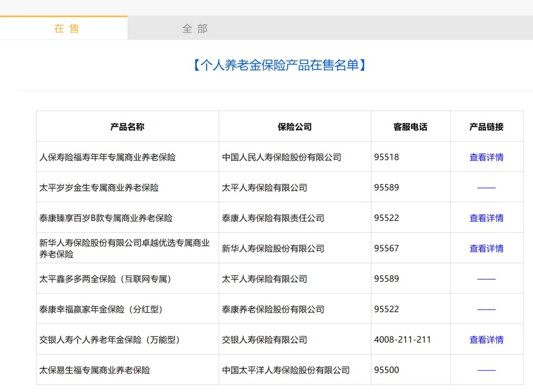This screenshot has width=533, height=392.
Task: Click the dash link for 太平岁岁金生 row
Action: click(486, 188)
